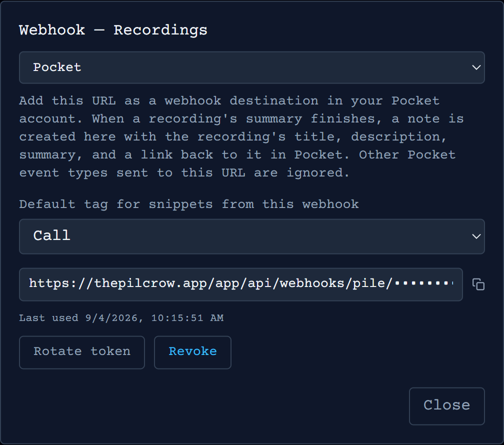Image resolution: width=504 pixels, height=445 pixels.
Task: Click the webhook URL input field
Action: tap(241, 284)
